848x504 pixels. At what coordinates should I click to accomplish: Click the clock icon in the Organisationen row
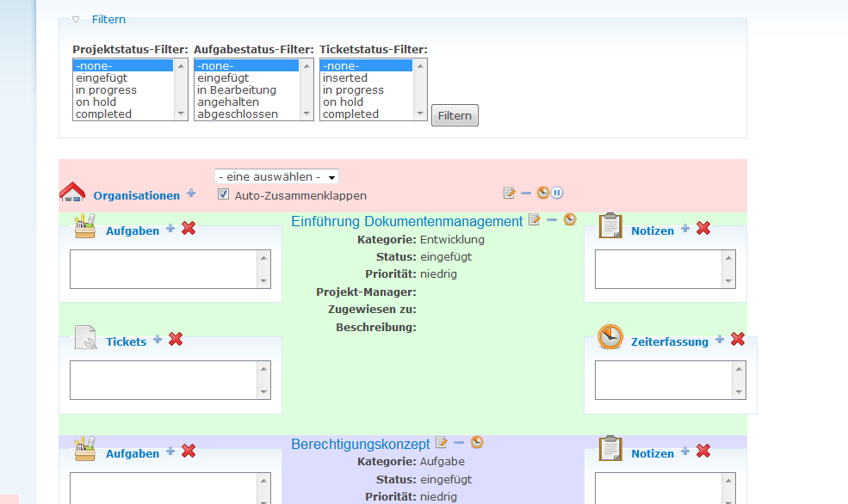pos(543,193)
